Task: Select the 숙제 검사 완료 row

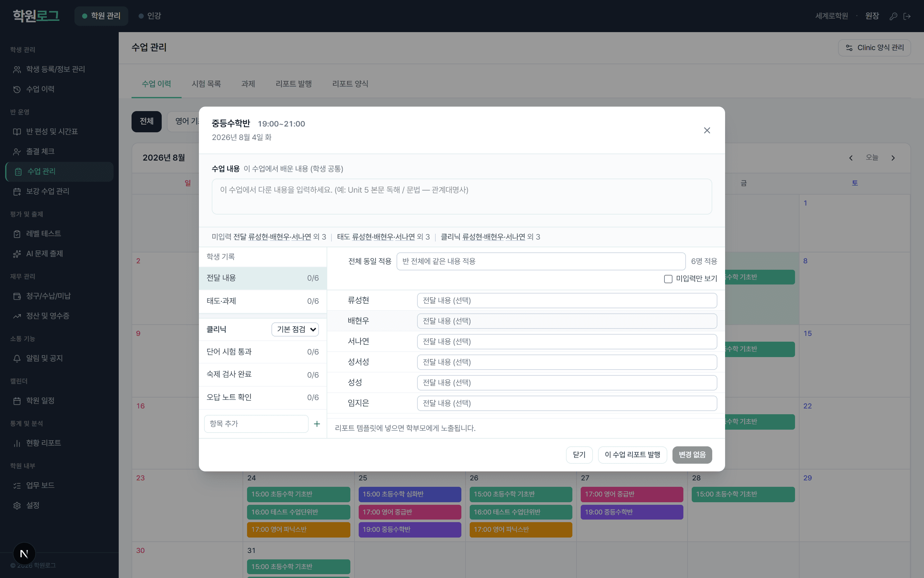Action: pyautogui.click(x=263, y=375)
